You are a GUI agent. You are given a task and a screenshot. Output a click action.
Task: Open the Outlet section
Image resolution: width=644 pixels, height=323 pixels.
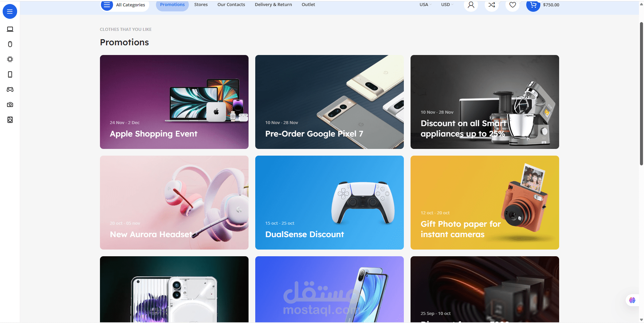pyautogui.click(x=308, y=4)
